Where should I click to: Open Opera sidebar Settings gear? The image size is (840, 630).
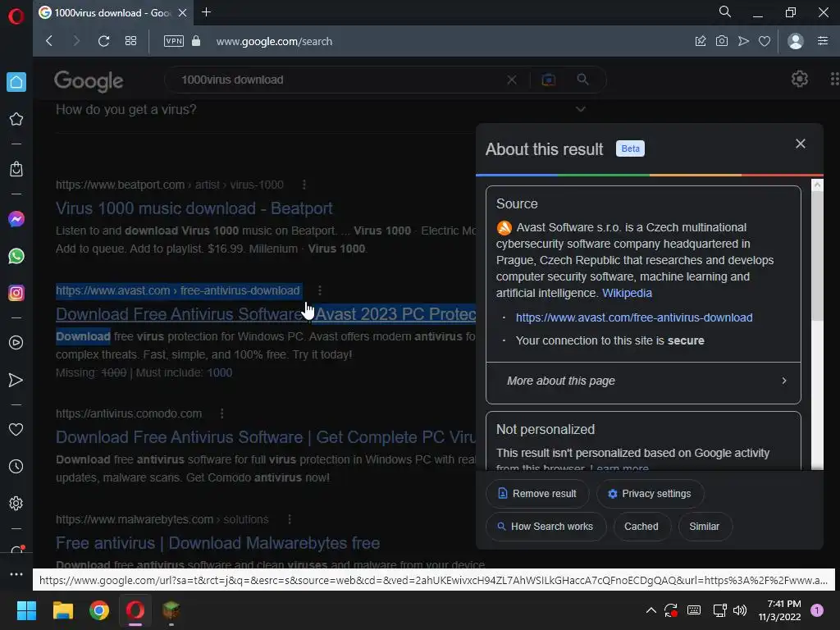click(x=16, y=504)
